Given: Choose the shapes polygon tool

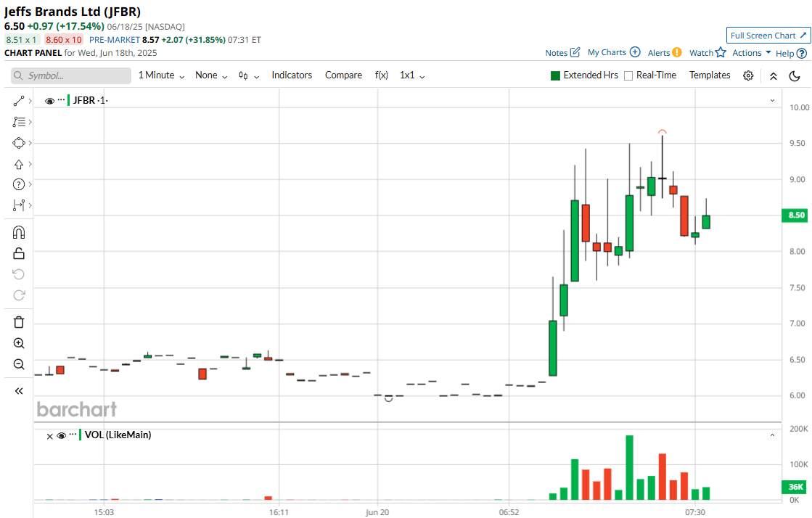Looking at the screenshot, I should click(x=19, y=143).
